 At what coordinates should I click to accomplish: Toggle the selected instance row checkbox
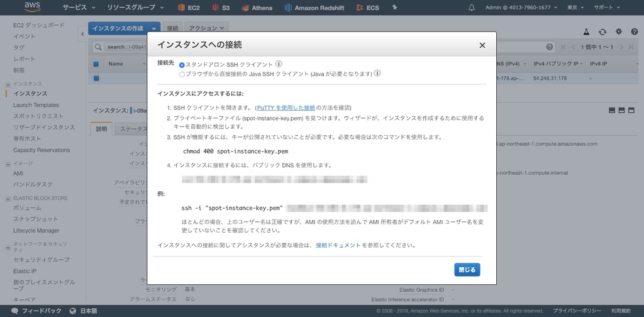point(96,78)
